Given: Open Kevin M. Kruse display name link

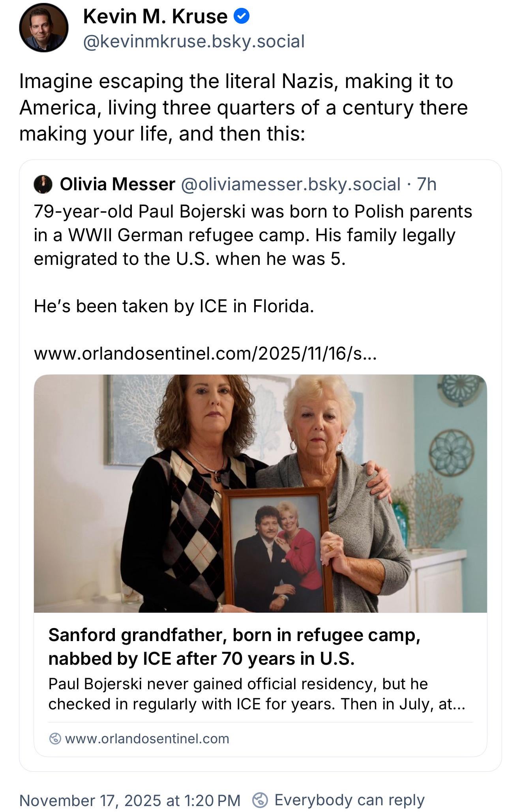Looking at the screenshot, I should coord(155,17).
